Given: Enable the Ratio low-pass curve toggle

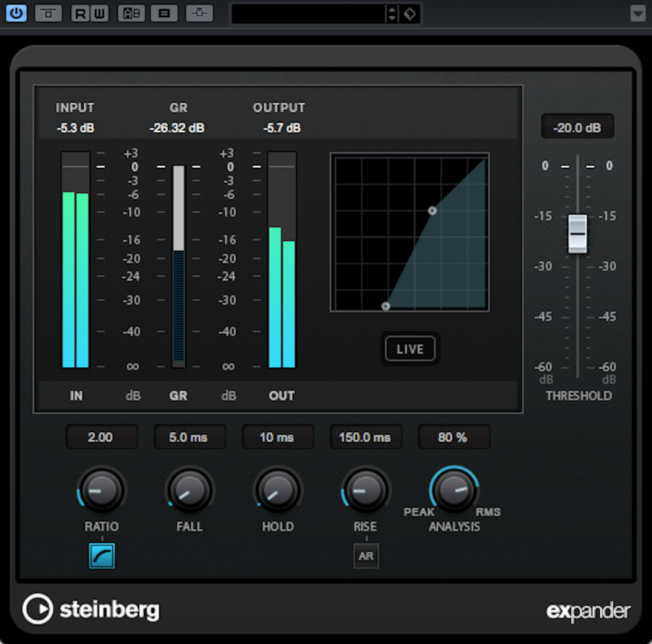Looking at the screenshot, I should 101,557.
